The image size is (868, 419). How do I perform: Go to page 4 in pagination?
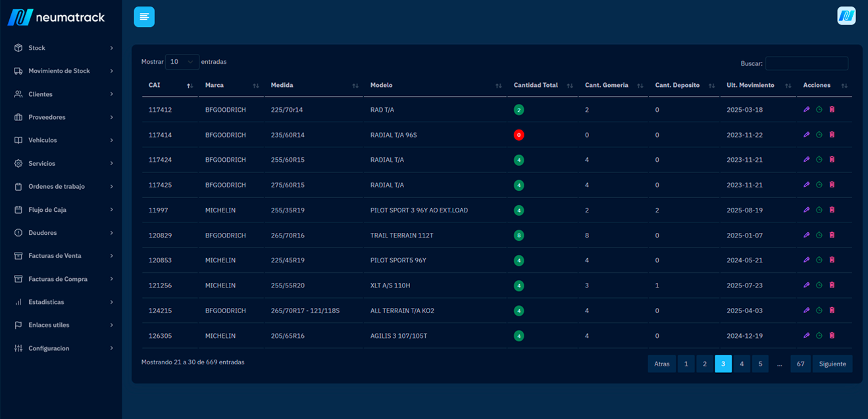(742, 364)
